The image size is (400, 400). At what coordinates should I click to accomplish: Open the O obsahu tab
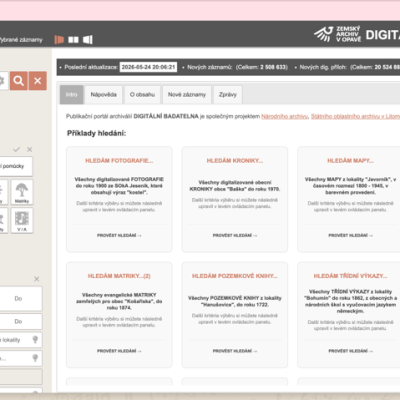click(142, 95)
